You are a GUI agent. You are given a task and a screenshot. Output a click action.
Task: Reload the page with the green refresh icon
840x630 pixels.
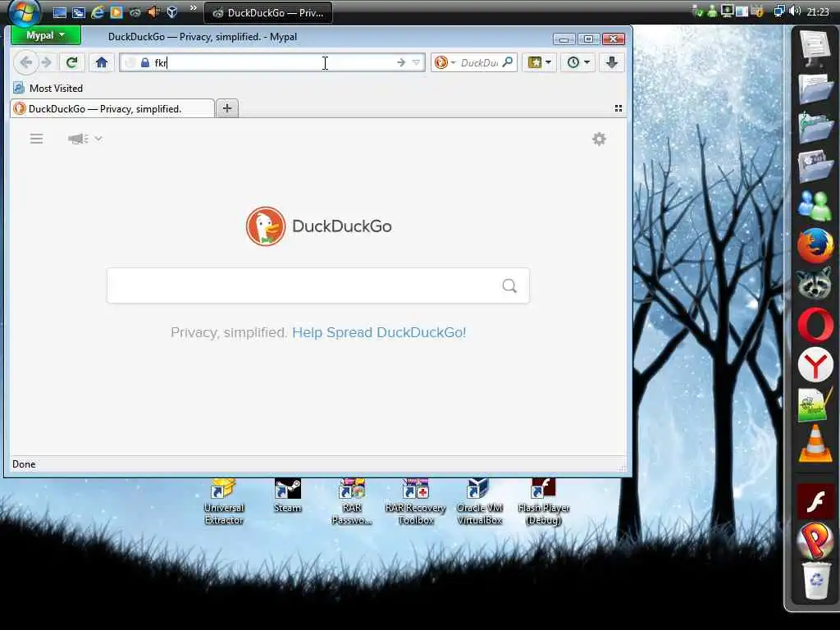[71, 62]
